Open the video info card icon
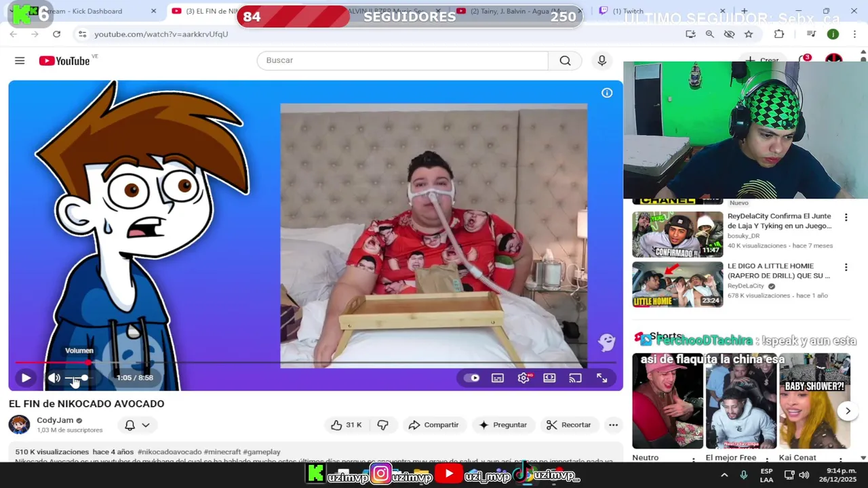This screenshot has height=488, width=868. coord(607,93)
